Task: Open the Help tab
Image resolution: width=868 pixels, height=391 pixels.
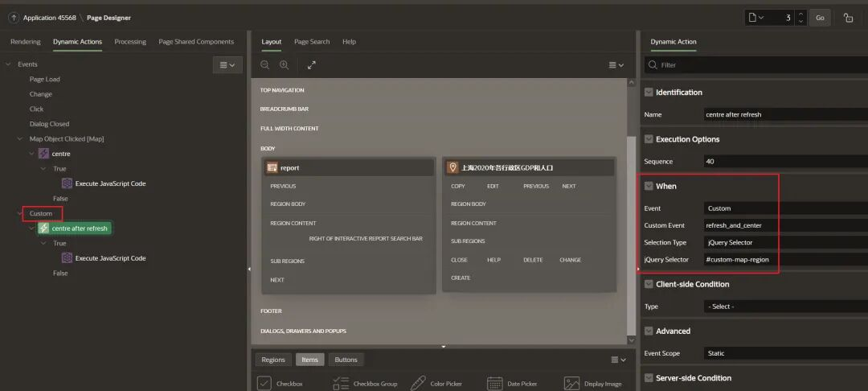Action: [x=349, y=42]
